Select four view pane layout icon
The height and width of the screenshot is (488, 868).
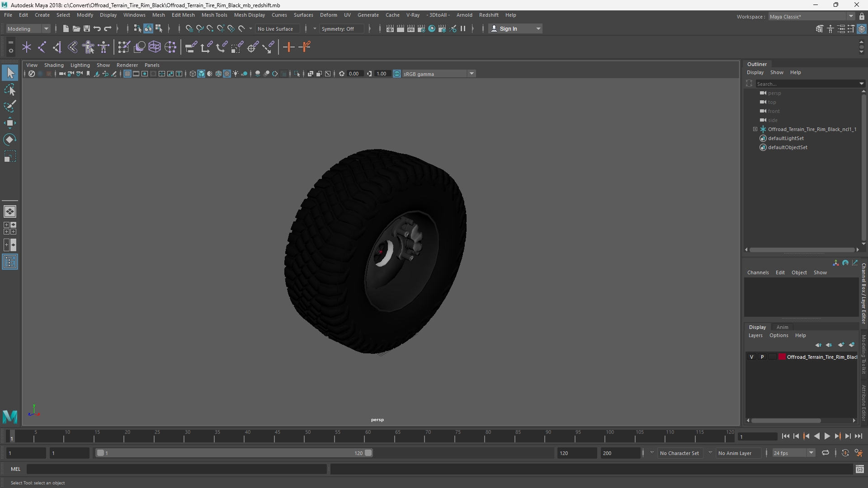pyautogui.click(x=10, y=228)
